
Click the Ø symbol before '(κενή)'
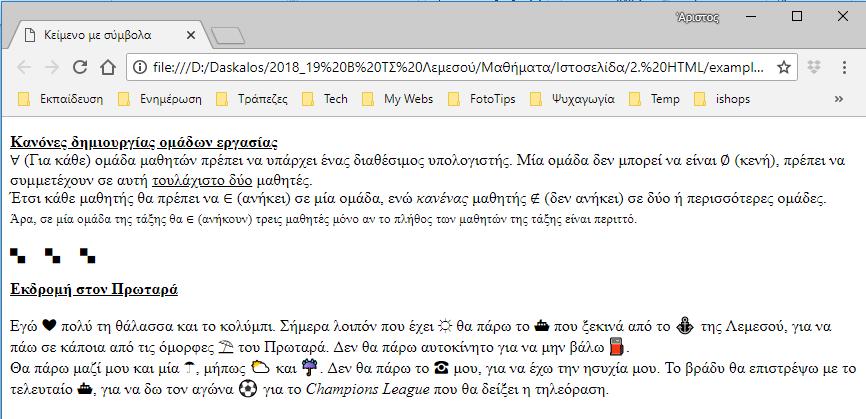725,161
